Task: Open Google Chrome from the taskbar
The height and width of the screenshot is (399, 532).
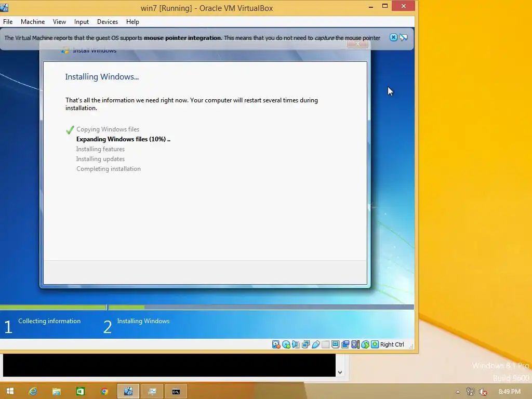Action: click(x=104, y=391)
